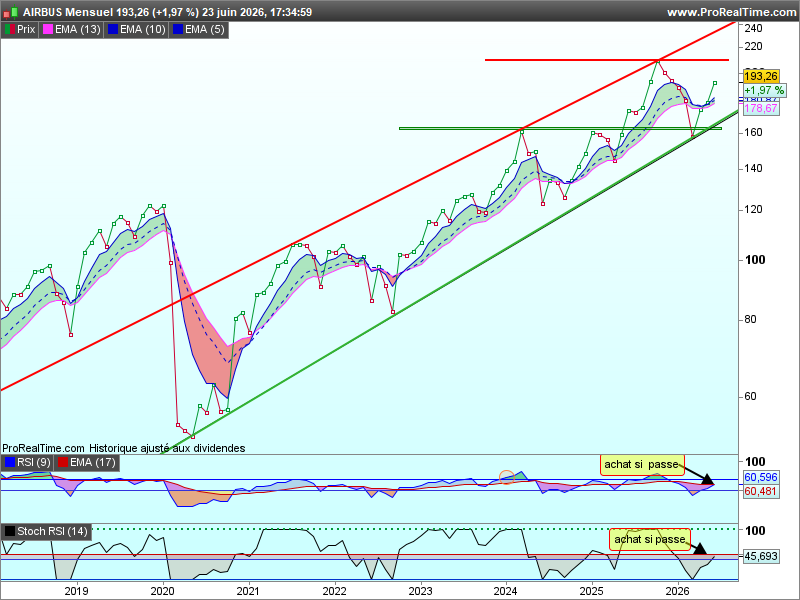Click the EMA (13) legend label
The height and width of the screenshot is (600, 800).
pos(78,30)
